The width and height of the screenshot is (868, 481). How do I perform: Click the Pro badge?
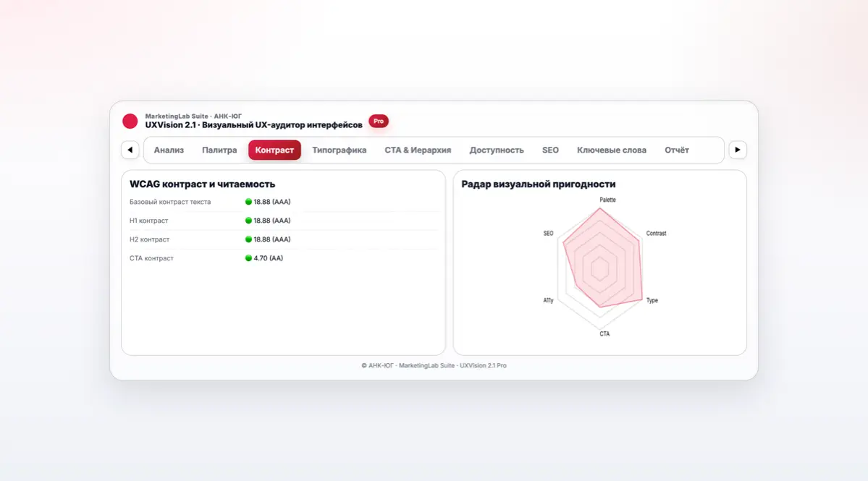pyautogui.click(x=379, y=121)
